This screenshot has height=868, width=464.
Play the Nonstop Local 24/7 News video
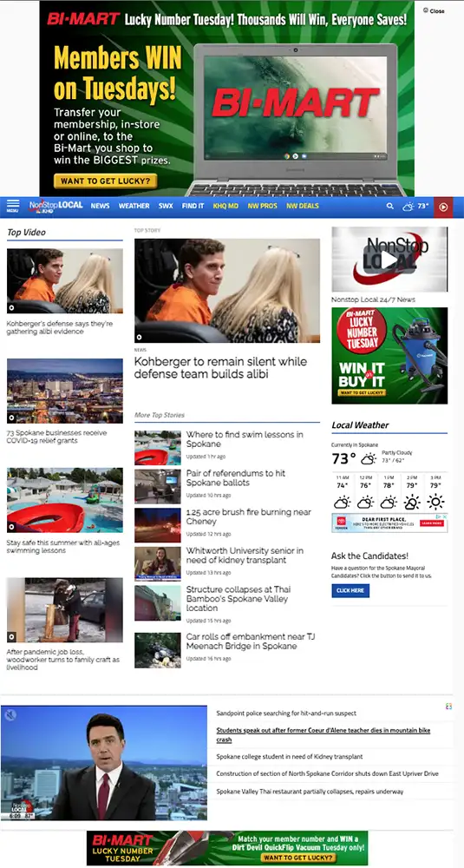click(x=389, y=259)
